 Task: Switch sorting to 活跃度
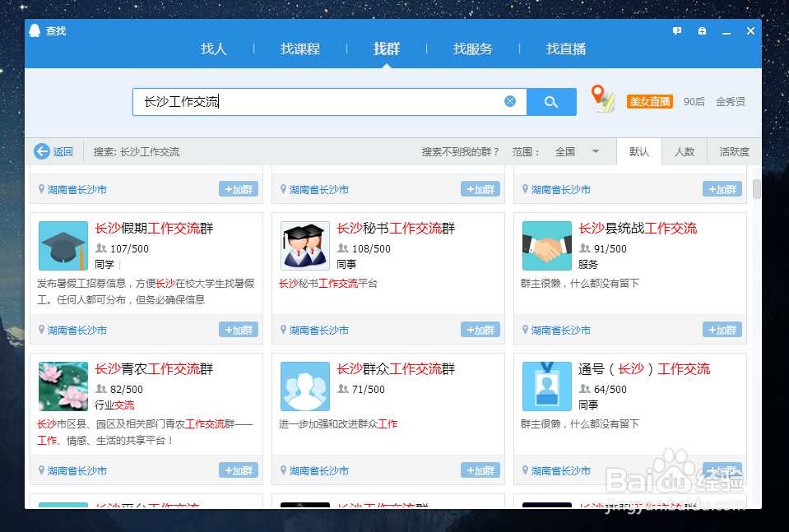pyautogui.click(x=733, y=151)
